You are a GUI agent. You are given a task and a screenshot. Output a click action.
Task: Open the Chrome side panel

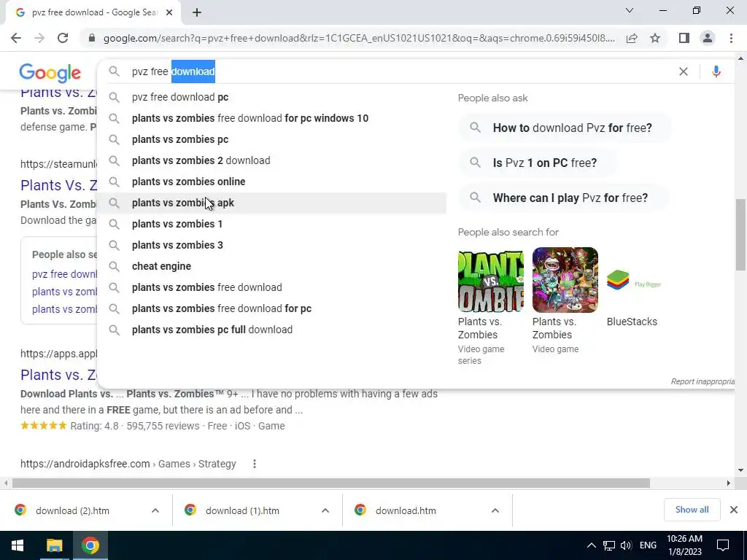684,38
